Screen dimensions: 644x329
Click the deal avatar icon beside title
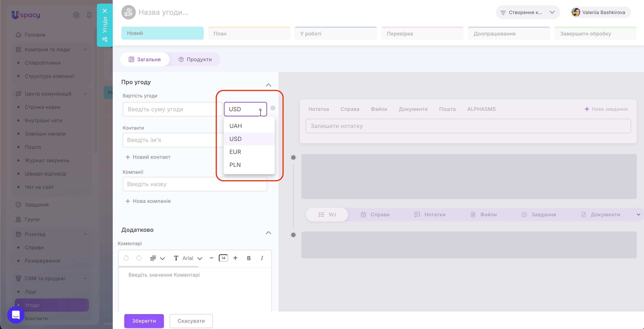129,12
